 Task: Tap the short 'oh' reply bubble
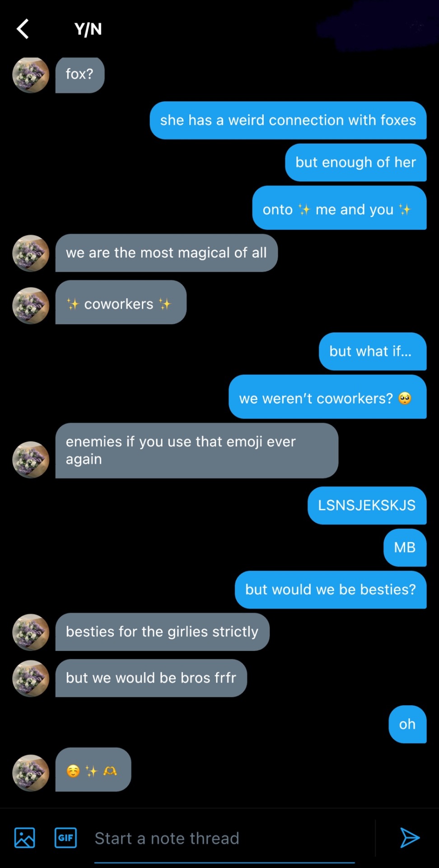[408, 724]
